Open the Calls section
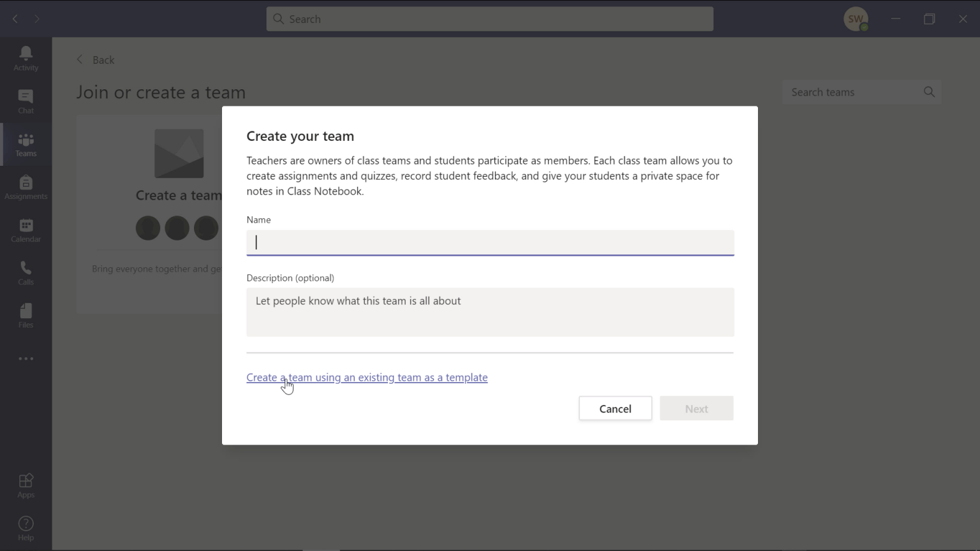The image size is (980, 551). coord(26,272)
